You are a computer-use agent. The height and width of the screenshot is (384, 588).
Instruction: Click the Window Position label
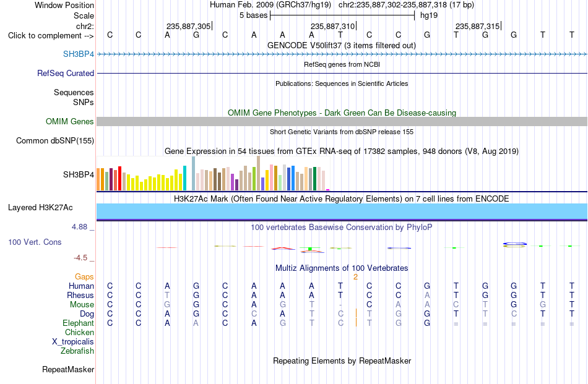[x=64, y=5]
